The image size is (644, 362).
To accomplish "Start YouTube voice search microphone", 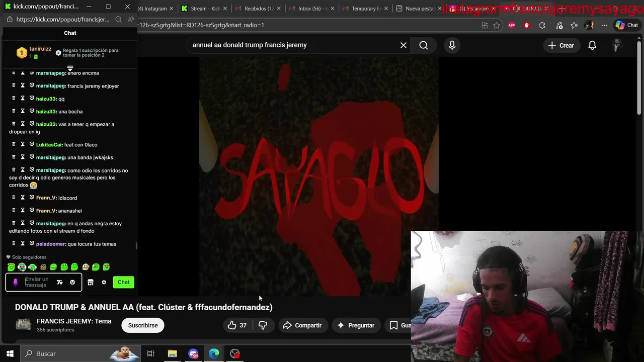I will point(452,45).
